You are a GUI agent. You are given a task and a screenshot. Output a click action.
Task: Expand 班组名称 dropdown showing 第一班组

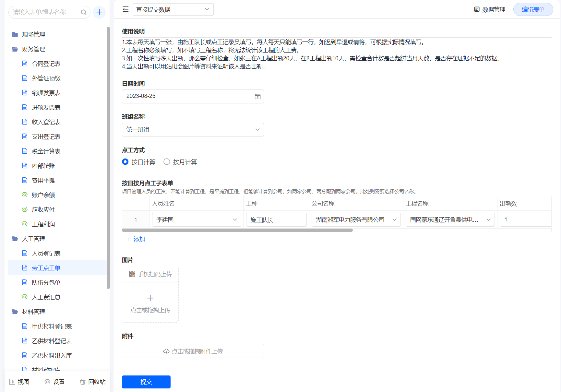pos(193,130)
